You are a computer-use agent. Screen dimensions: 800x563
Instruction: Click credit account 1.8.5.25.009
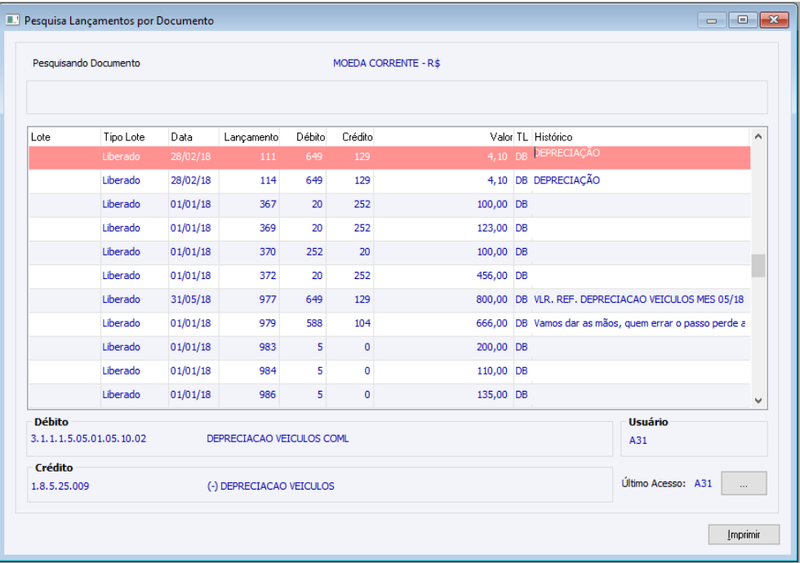(60, 486)
